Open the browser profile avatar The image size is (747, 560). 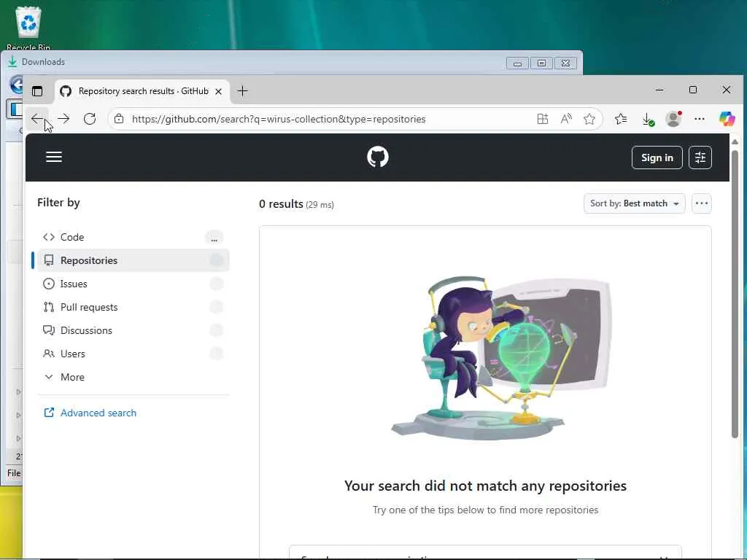673,119
